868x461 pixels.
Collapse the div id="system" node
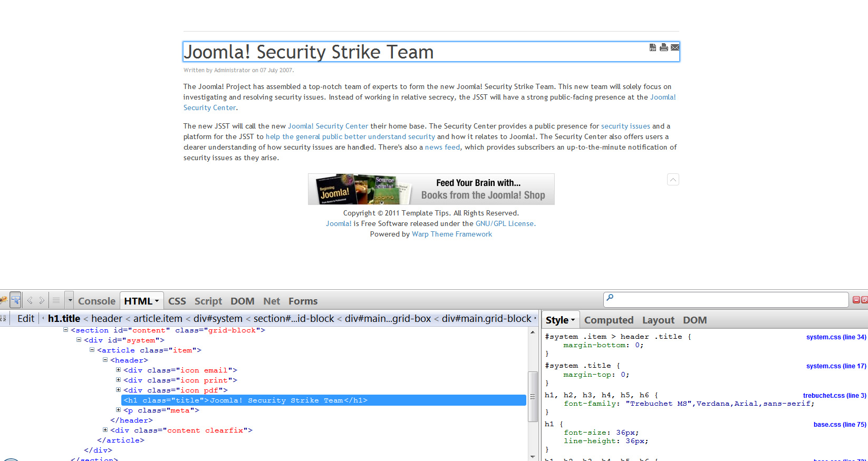tap(79, 340)
